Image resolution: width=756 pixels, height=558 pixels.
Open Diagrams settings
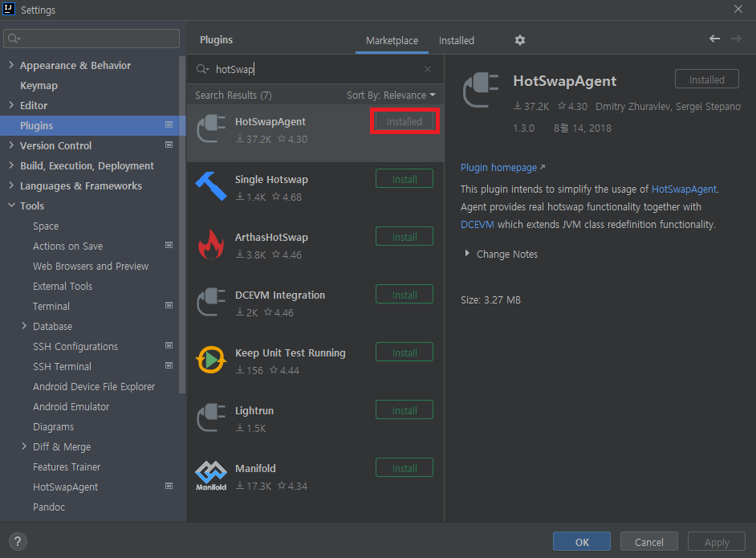point(54,427)
